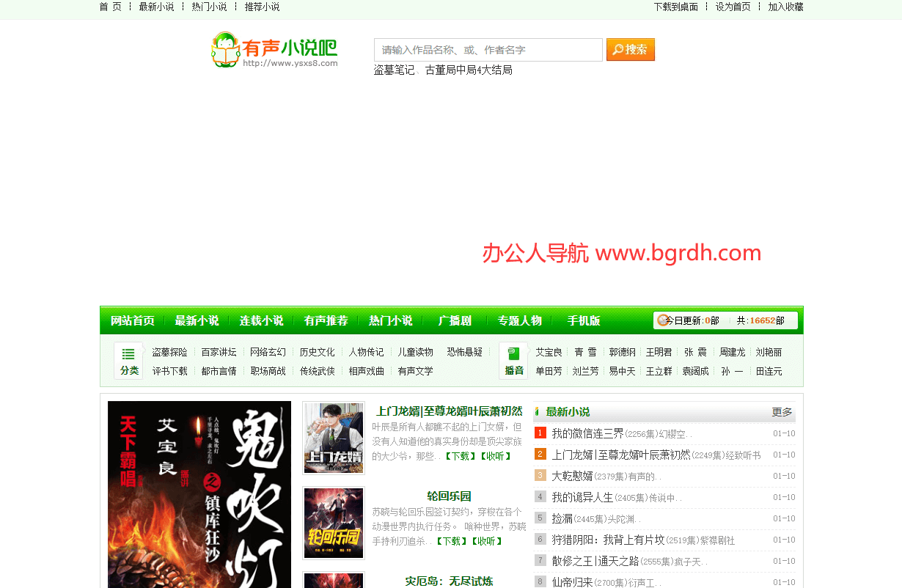Select the 盗墓探险 category link
This screenshot has height=588, width=902.
[169, 352]
